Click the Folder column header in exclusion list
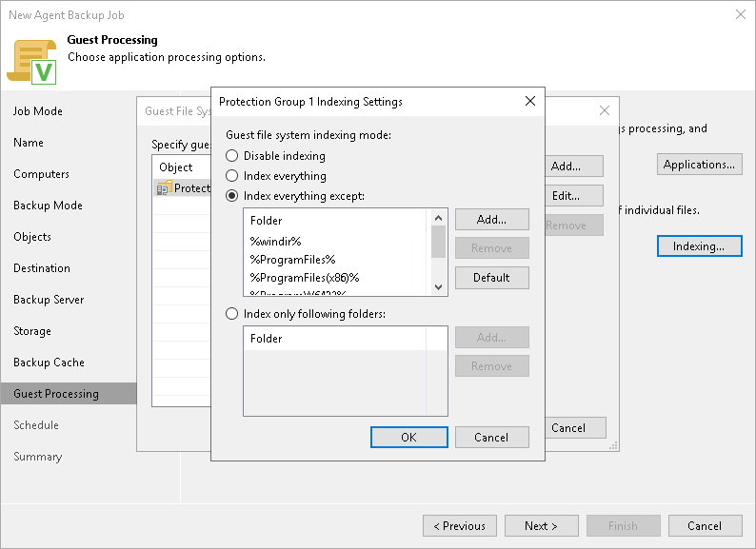The image size is (756, 549). point(335,221)
